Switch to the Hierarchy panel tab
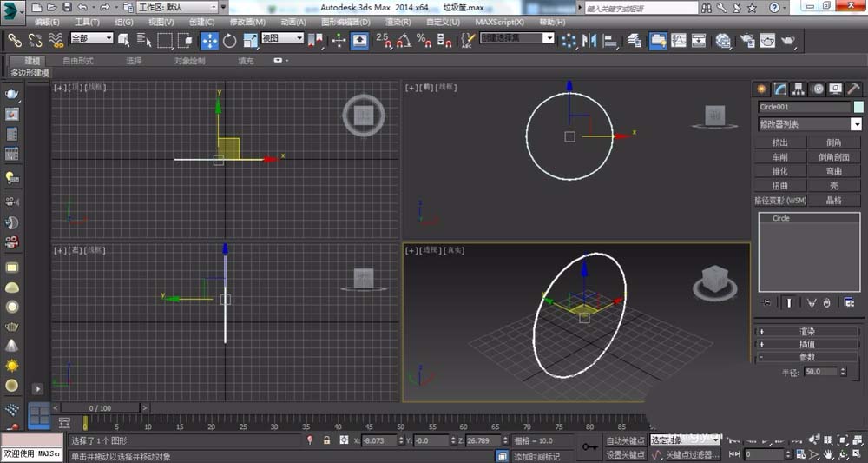The width and height of the screenshot is (868, 463). click(799, 89)
